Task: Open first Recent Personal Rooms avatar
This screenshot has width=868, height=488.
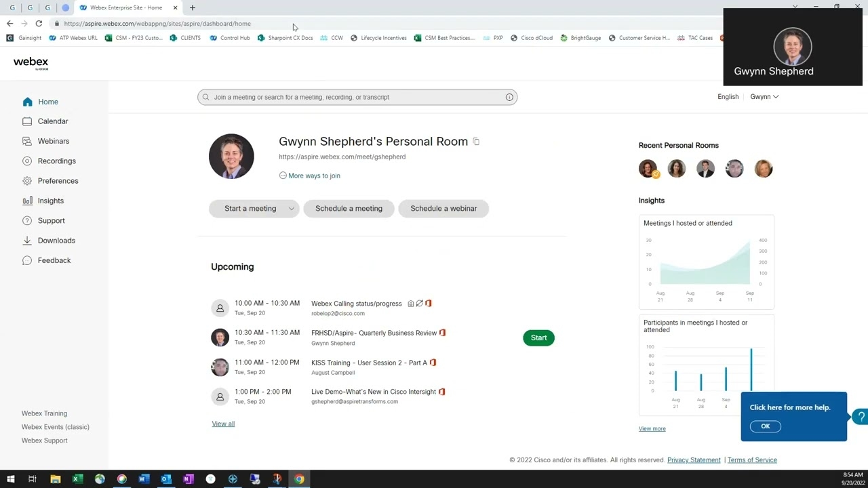Action: coord(648,169)
